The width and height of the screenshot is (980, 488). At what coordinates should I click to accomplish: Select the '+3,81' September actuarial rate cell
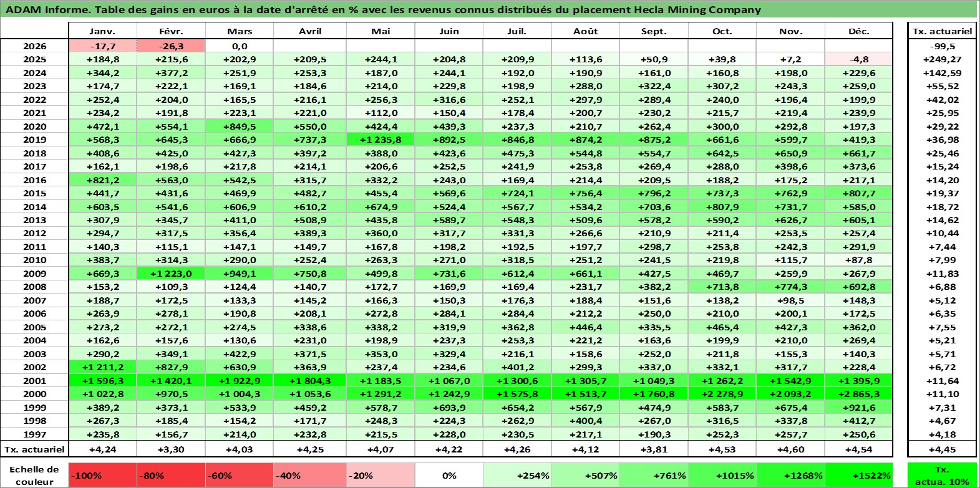(654, 449)
